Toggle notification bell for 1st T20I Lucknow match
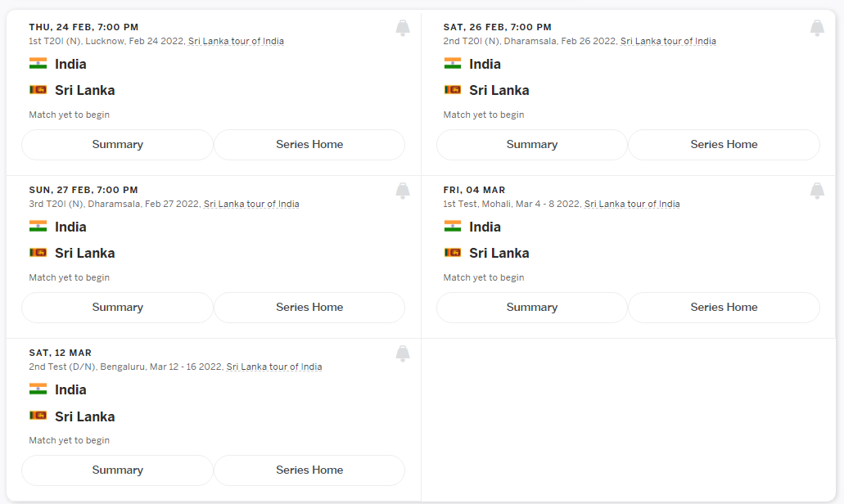 [403, 28]
